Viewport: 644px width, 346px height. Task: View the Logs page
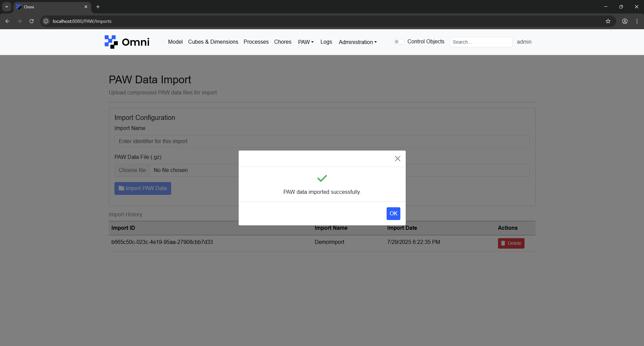[326, 42]
